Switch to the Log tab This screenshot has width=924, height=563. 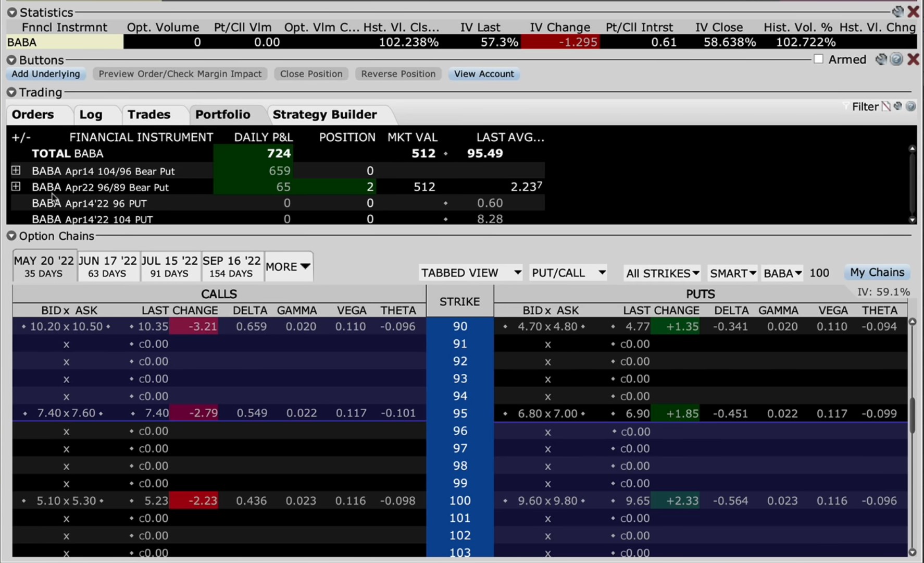click(91, 115)
